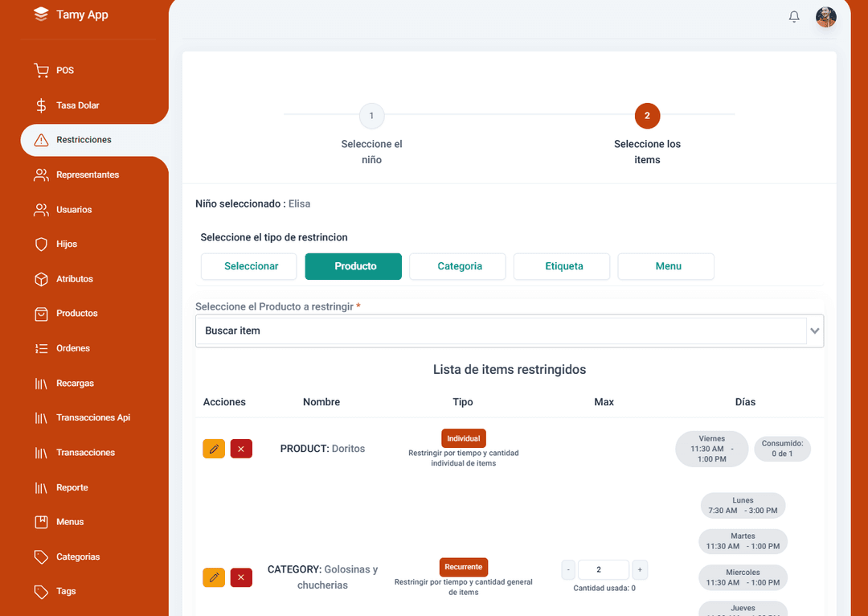Delete the Doritos restriction with red X
This screenshot has width=868, height=616.
point(241,449)
